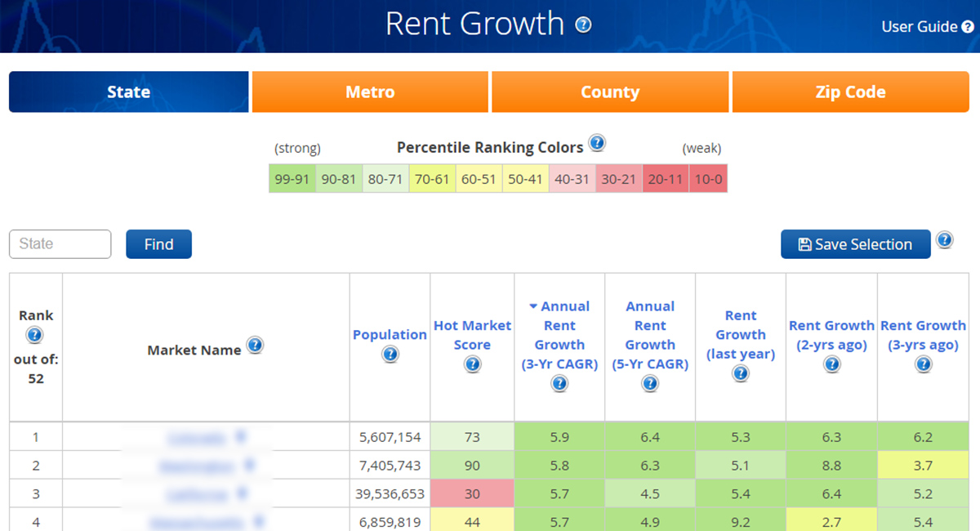The image size is (980, 531).
Task: Click the Save Selection button
Action: point(855,244)
